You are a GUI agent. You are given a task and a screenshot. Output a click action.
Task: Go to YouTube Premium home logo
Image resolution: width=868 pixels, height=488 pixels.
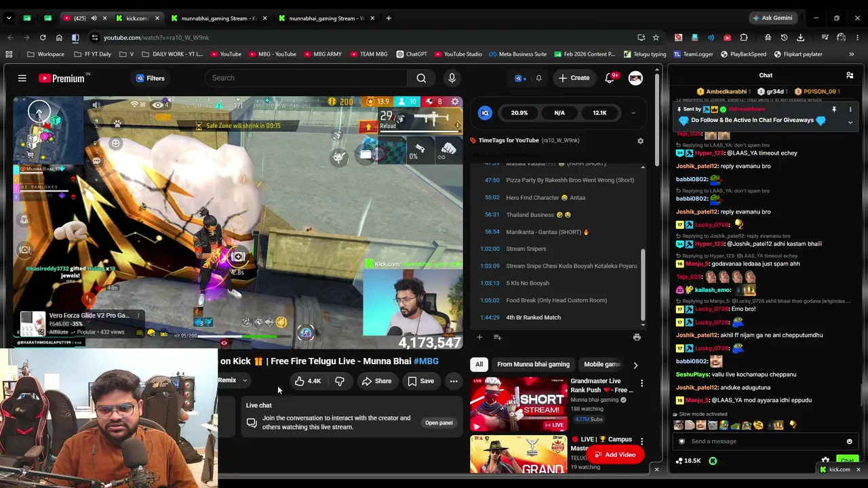(62, 79)
